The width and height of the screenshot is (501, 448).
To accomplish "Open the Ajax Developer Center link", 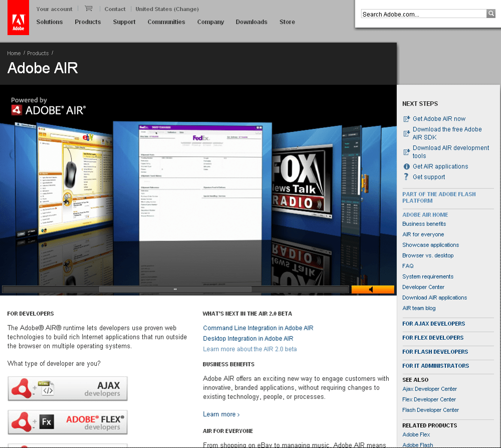I will [x=429, y=389].
